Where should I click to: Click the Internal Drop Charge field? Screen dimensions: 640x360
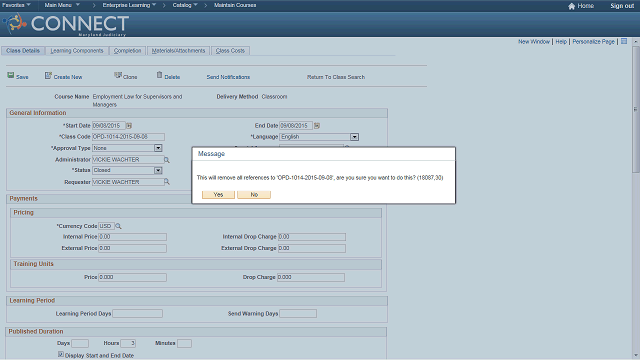(312, 237)
